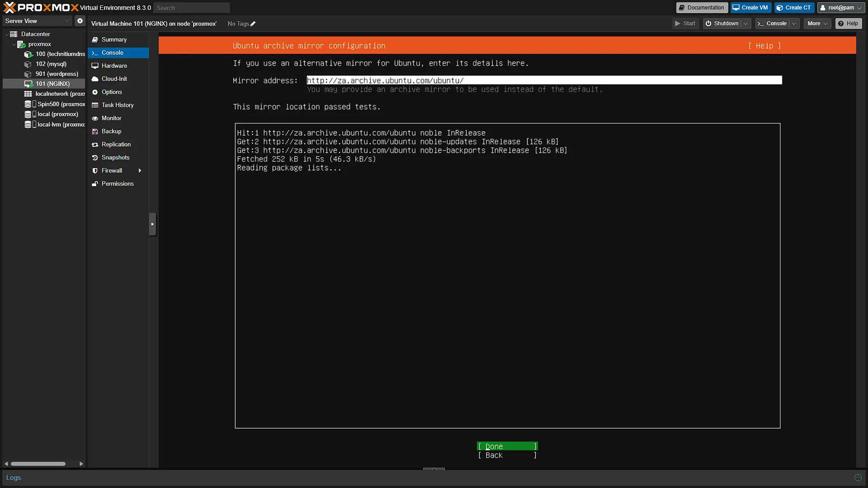Open the Replication tab
This screenshot has height=488, width=868.
point(118,145)
